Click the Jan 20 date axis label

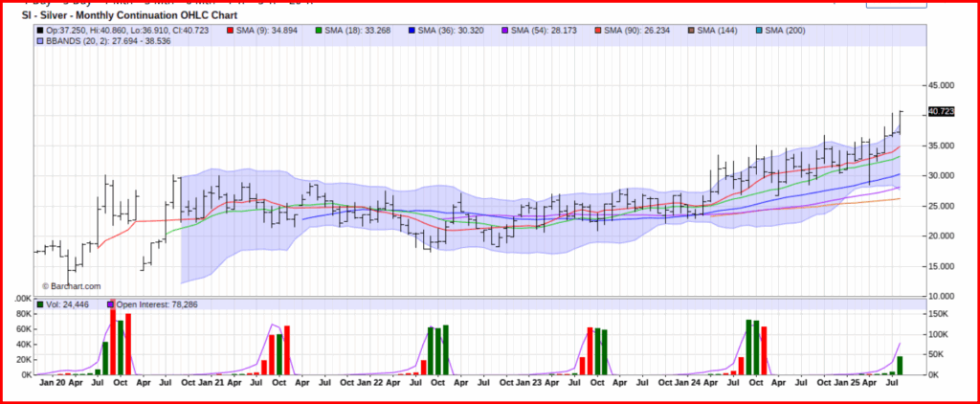tap(56, 382)
